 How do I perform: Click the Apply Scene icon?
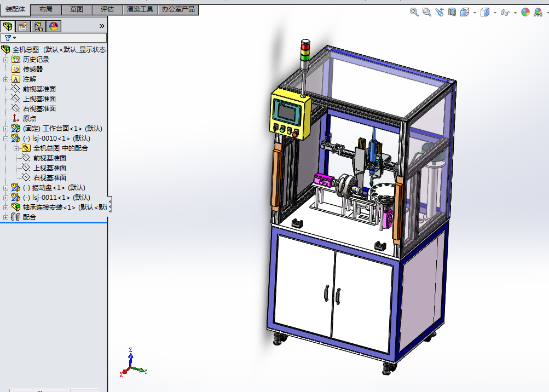(x=538, y=12)
